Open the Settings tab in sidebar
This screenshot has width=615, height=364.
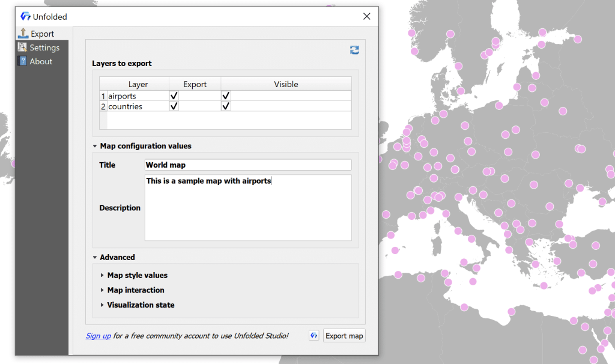42,47
